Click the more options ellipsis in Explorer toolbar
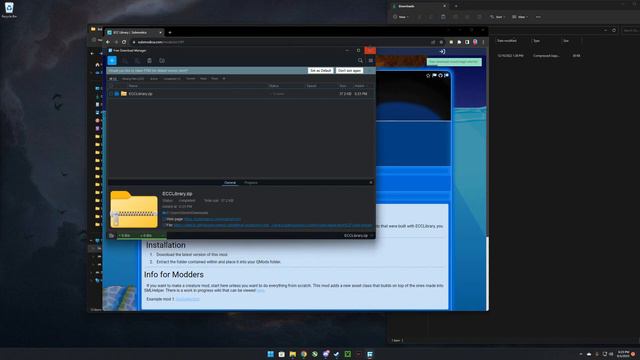The height and width of the screenshot is (360, 640). (538, 17)
